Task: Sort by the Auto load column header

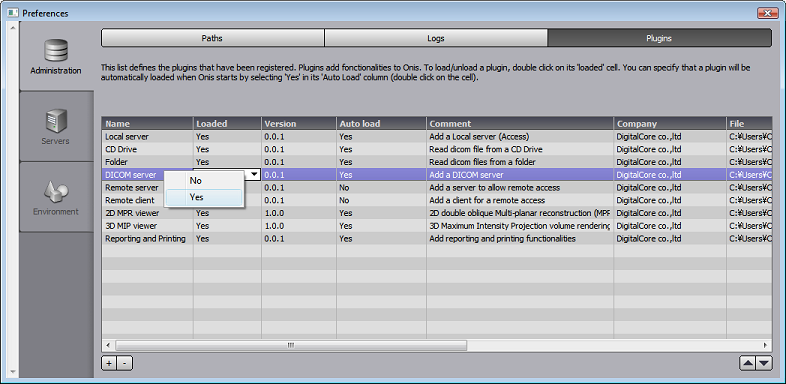Action: tap(381, 124)
